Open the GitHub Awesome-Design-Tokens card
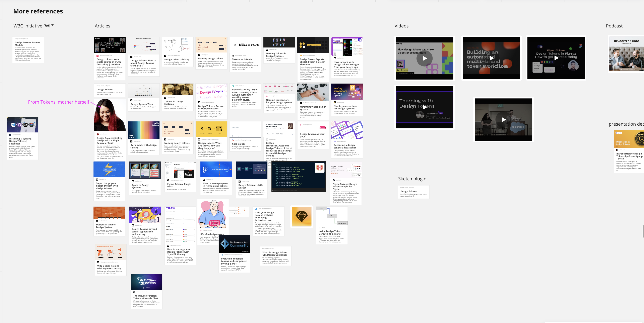 click(279, 142)
